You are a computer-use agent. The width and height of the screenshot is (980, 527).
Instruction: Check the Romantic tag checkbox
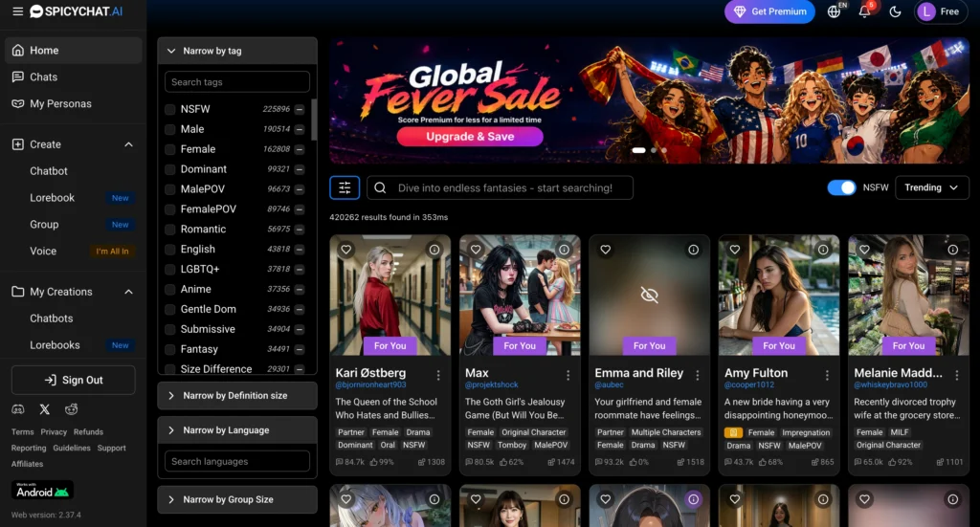[170, 230]
